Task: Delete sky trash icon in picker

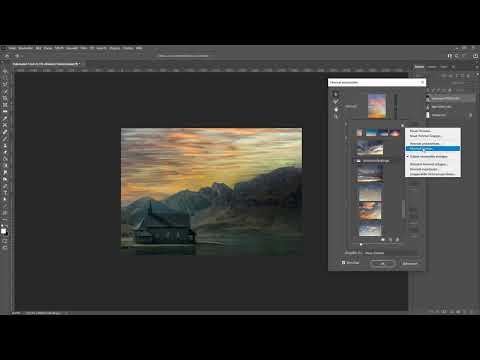Action: [397, 239]
